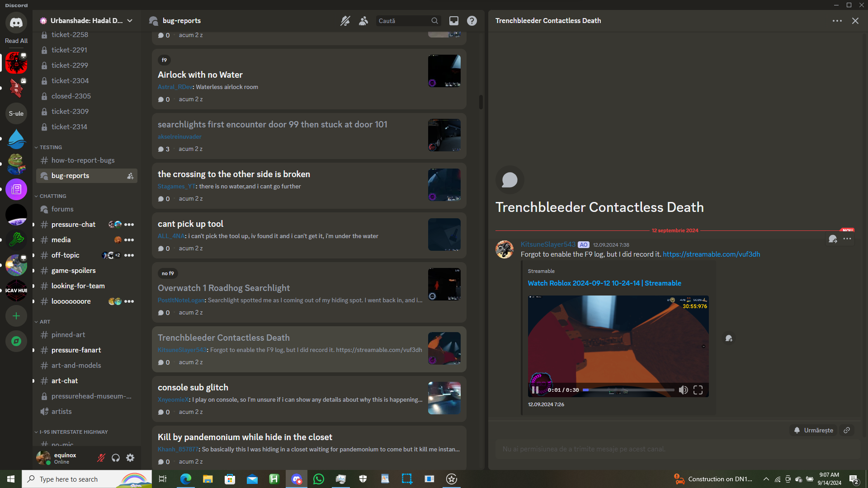Open Explore Discoverable Servers compass icon
This screenshot has height=488, width=868.
(x=16, y=341)
